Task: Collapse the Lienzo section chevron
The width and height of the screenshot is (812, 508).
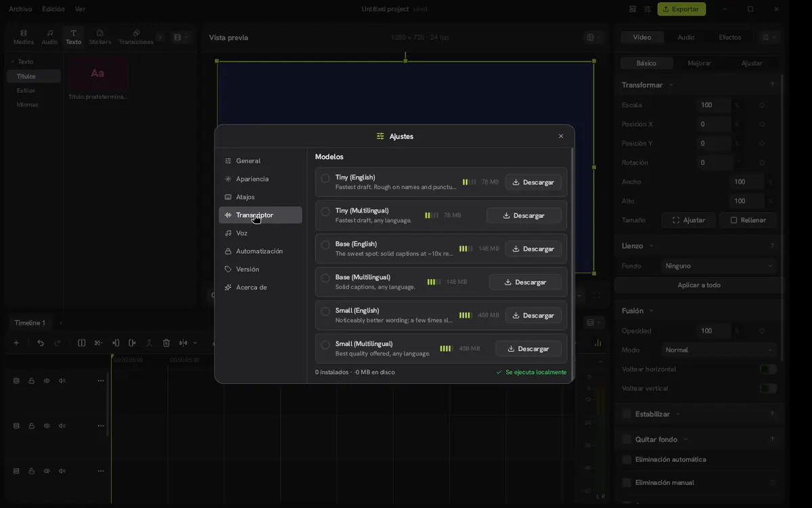Action: 651,246
